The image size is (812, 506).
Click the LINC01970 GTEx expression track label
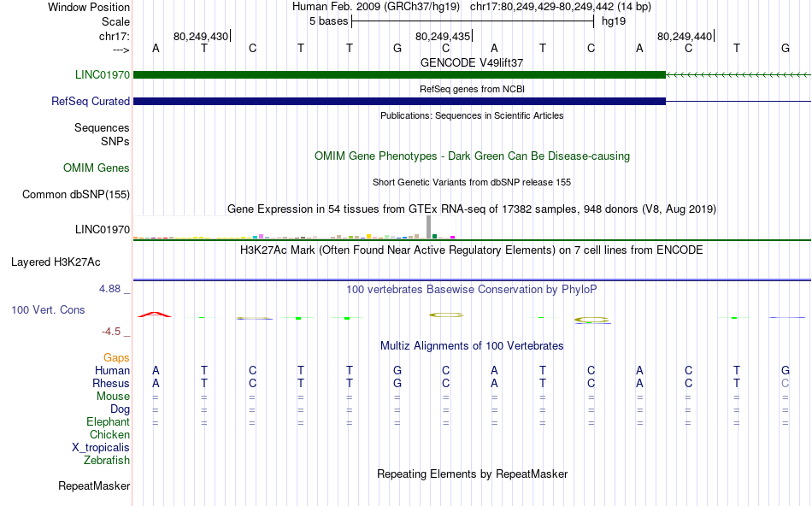click(x=103, y=229)
